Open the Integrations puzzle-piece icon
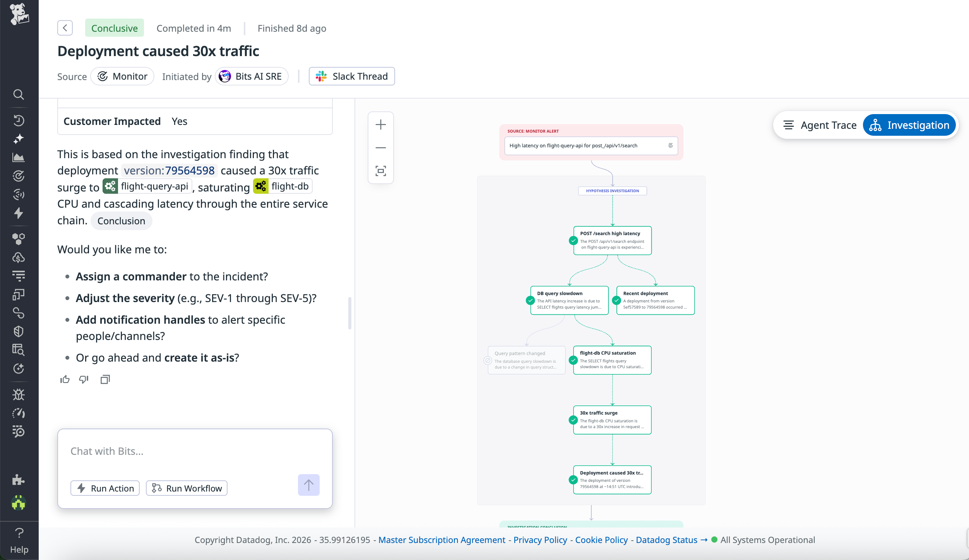The height and width of the screenshot is (560, 969). coord(18,481)
